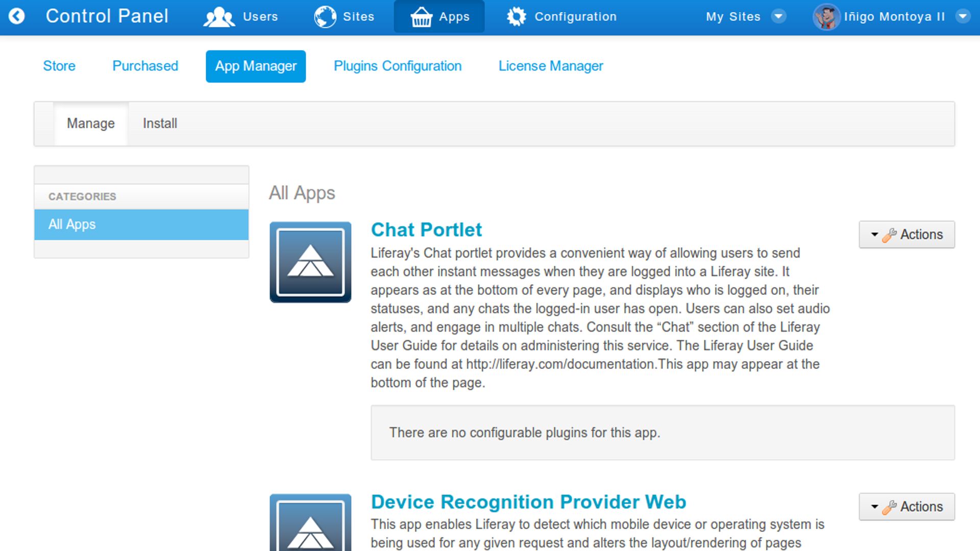
Task: Open the License Manager tab
Action: (x=551, y=66)
